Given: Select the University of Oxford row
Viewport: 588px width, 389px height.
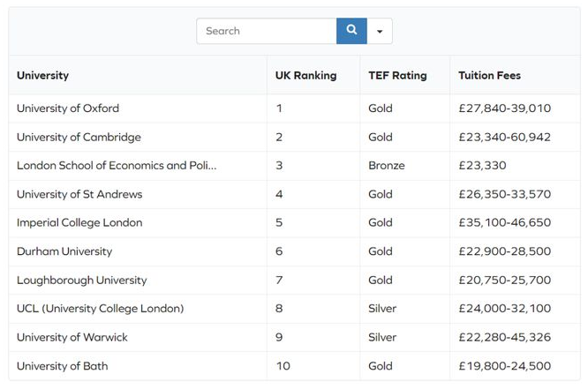Looking at the screenshot, I should 294,108.
